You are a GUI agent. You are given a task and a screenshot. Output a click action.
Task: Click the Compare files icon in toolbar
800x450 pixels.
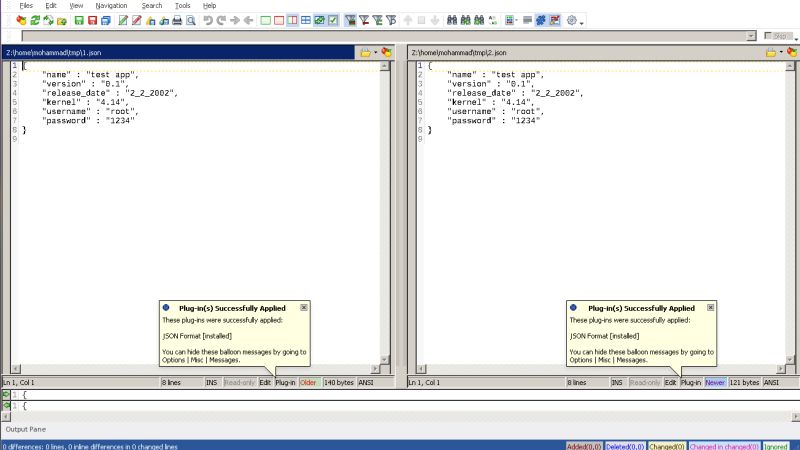tap(21, 20)
